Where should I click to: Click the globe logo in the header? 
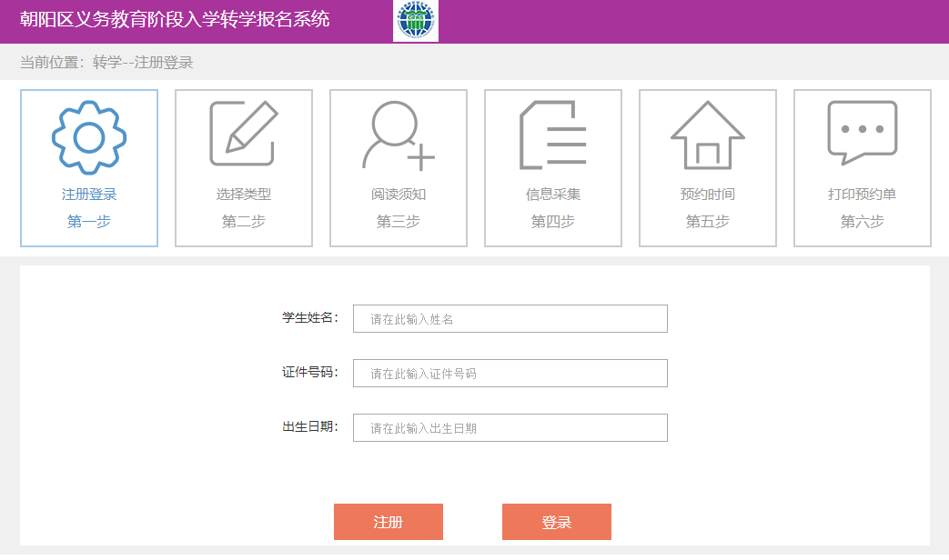pyautogui.click(x=416, y=21)
